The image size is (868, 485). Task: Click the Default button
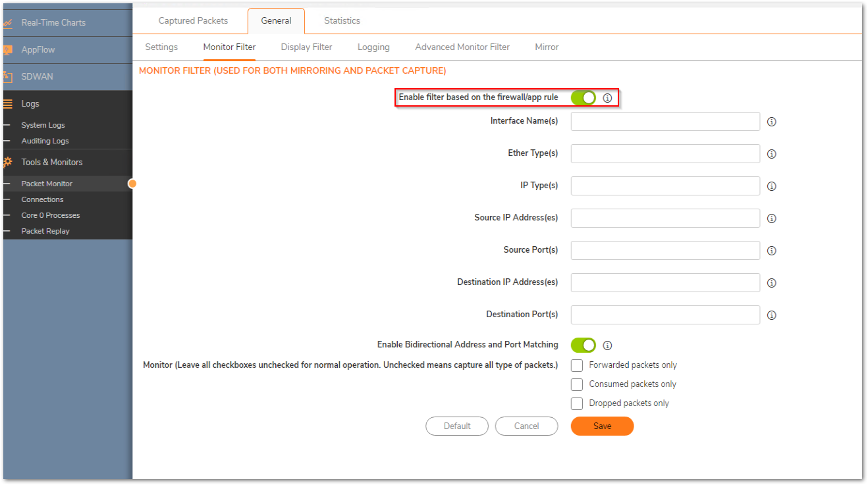(x=457, y=426)
